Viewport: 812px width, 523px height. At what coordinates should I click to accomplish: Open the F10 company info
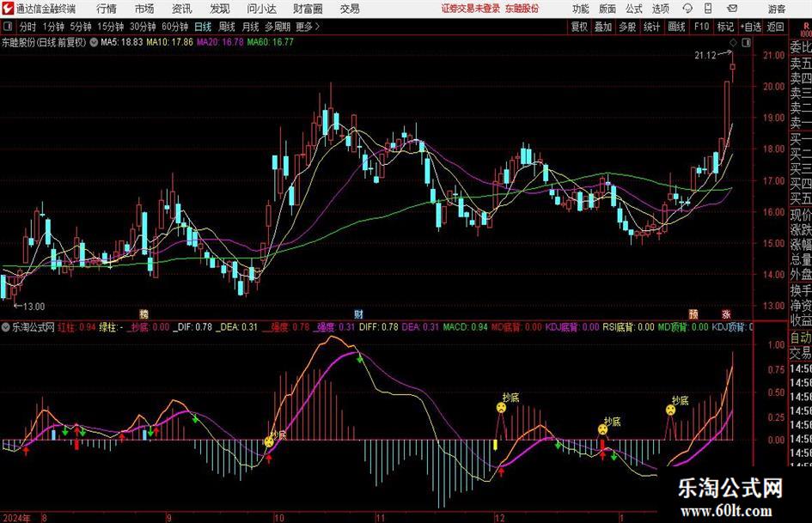701,27
